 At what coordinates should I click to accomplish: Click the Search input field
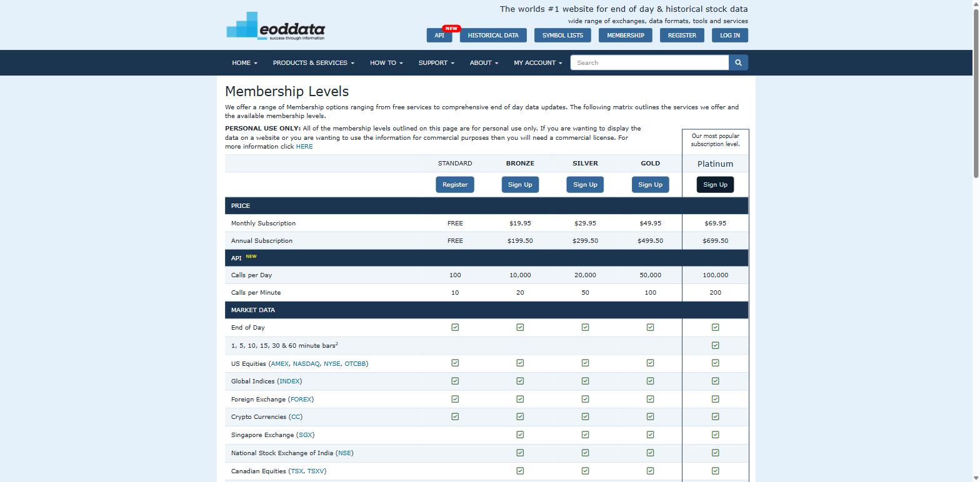click(x=649, y=62)
